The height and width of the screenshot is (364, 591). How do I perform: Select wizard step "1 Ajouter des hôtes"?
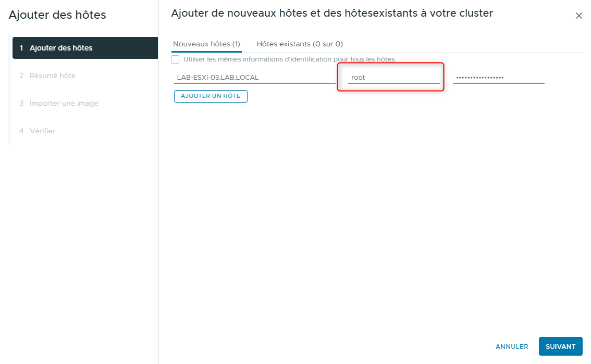pyautogui.click(x=57, y=47)
